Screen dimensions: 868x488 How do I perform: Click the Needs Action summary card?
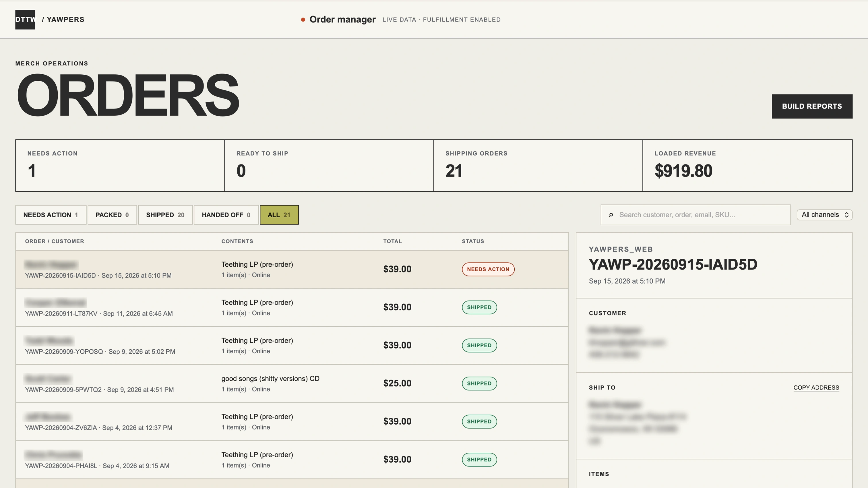click(120, 165)
